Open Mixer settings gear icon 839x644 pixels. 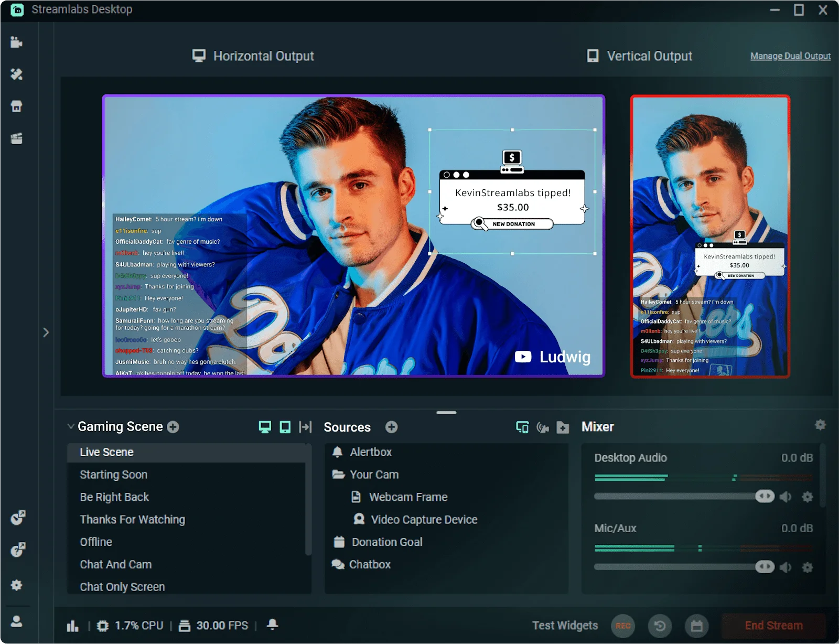tap(820, 425)
